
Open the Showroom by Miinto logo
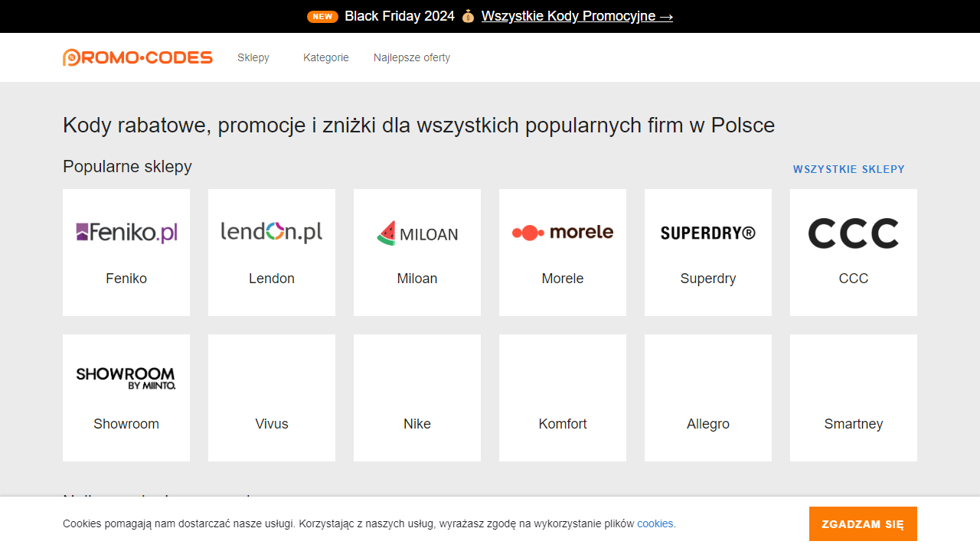pyautogui.click(x=126, y=377)
